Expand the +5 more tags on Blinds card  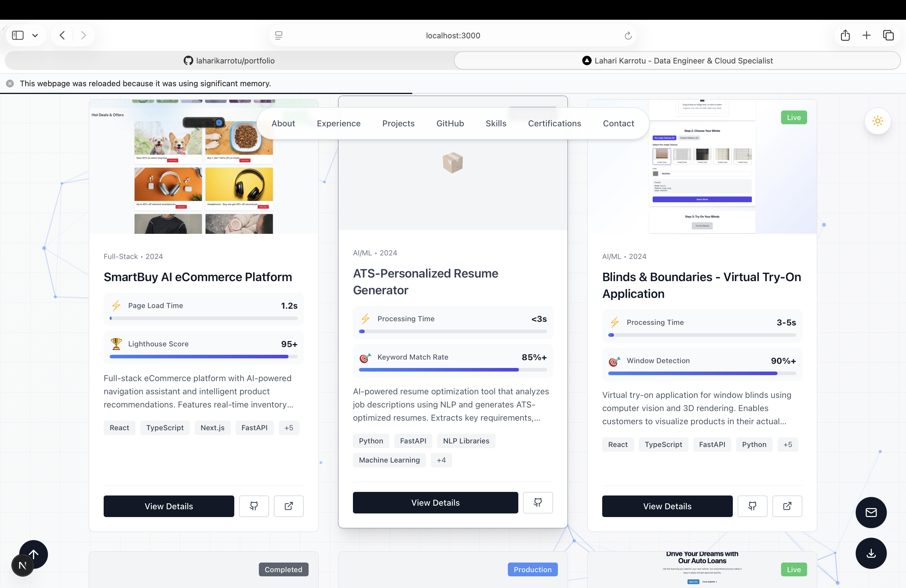[788, 444]
